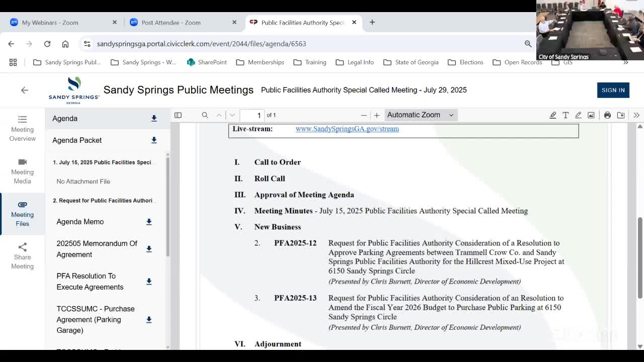Download 202505 Memorandum Of Agreement

pyautogui.click(x=149, y=249)
